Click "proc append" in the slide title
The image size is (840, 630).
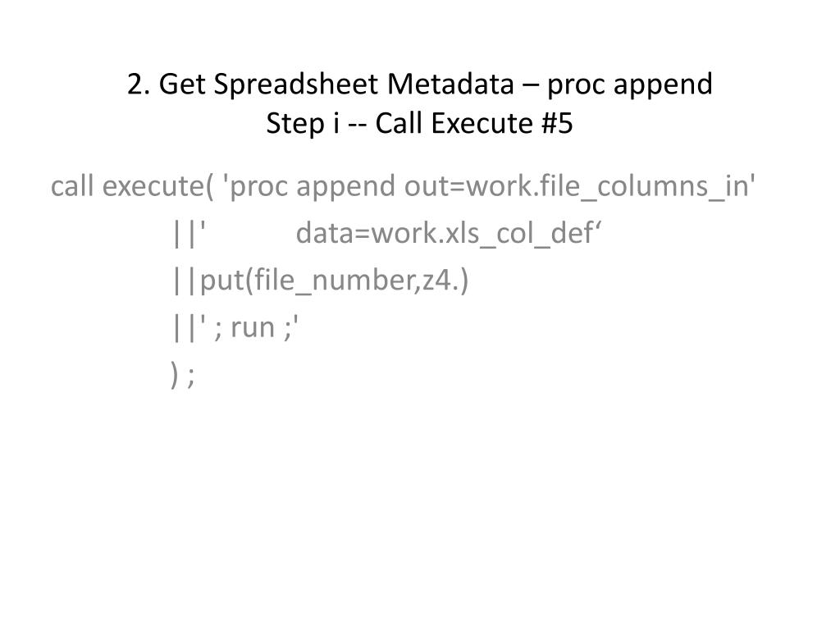tap(629, 85)
